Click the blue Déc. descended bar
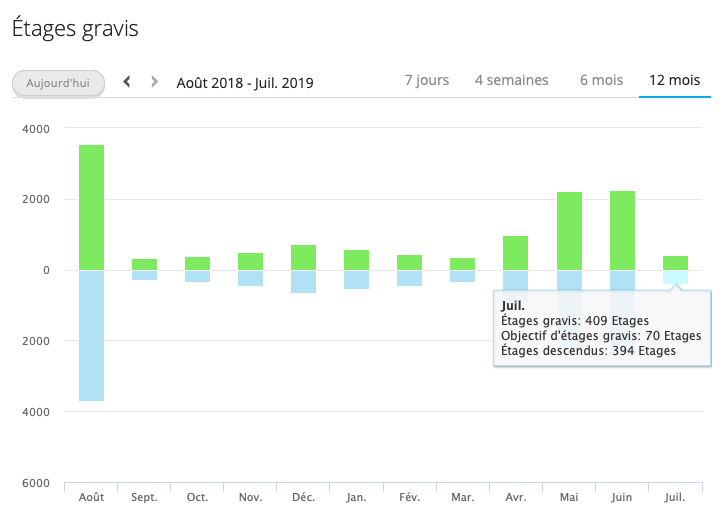Screen dimensions: 728x510 (303, 281)
